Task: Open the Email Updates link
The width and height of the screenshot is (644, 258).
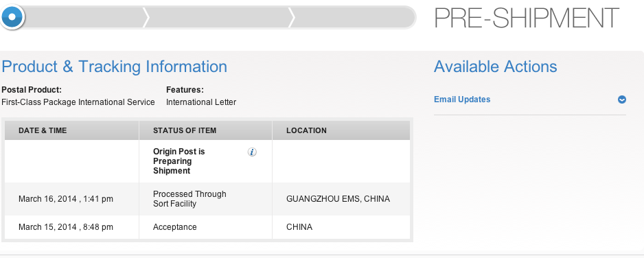Action: (462, 99)
